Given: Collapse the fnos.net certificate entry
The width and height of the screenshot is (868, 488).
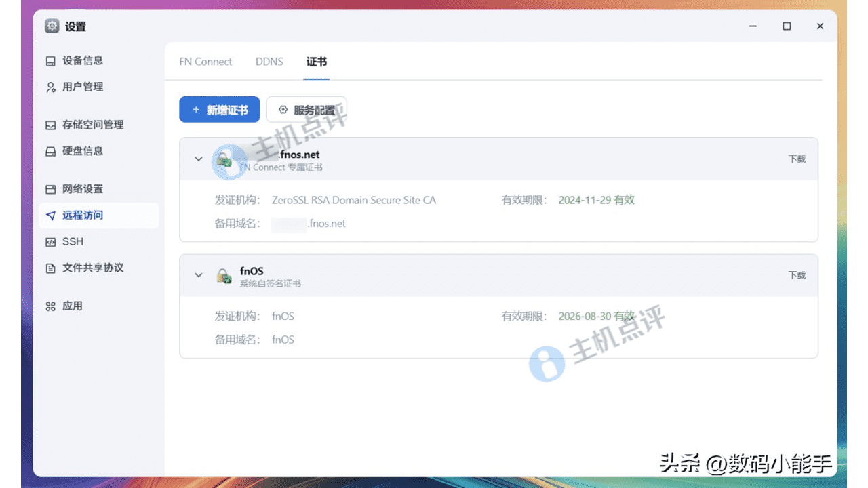Looking at the screenshot, I should click(199, 159).
